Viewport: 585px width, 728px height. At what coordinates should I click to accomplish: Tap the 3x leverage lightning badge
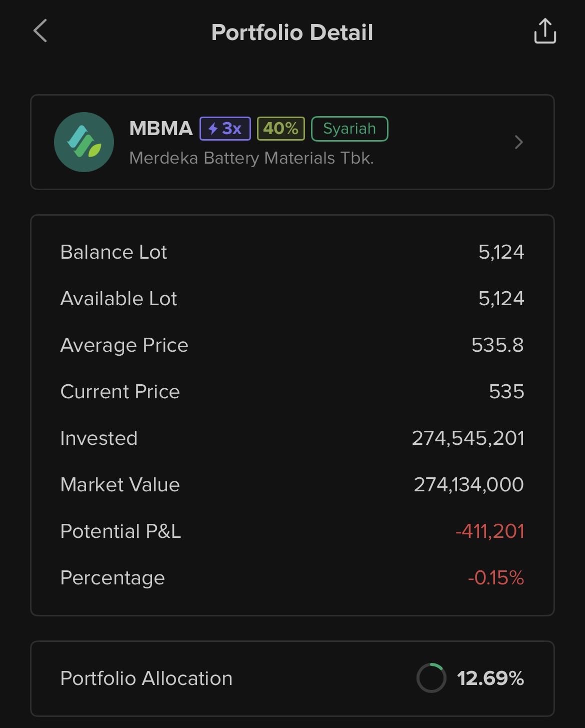225,129
